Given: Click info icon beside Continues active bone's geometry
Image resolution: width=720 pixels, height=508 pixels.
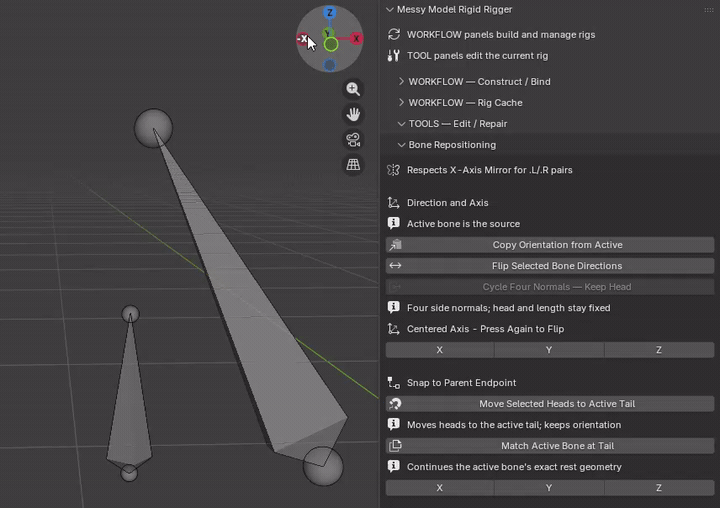Looking at the screenshot, I should [x=394, y=466].
